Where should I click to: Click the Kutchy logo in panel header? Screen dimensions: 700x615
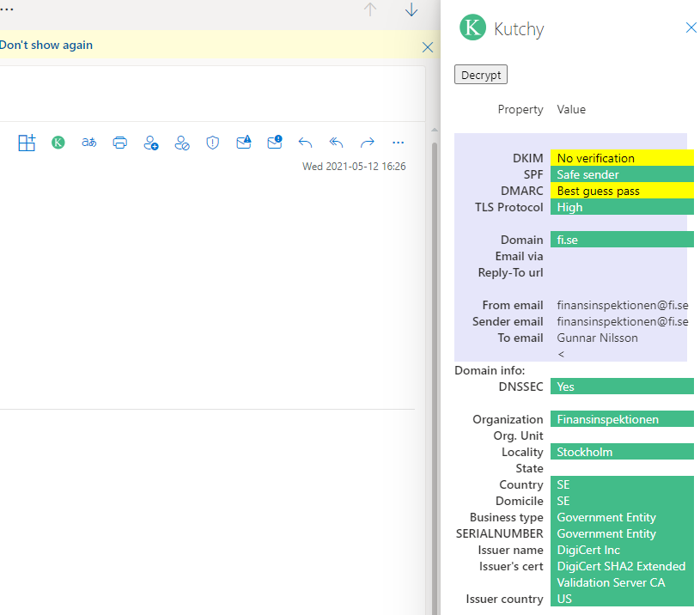(x=472, y=27)
